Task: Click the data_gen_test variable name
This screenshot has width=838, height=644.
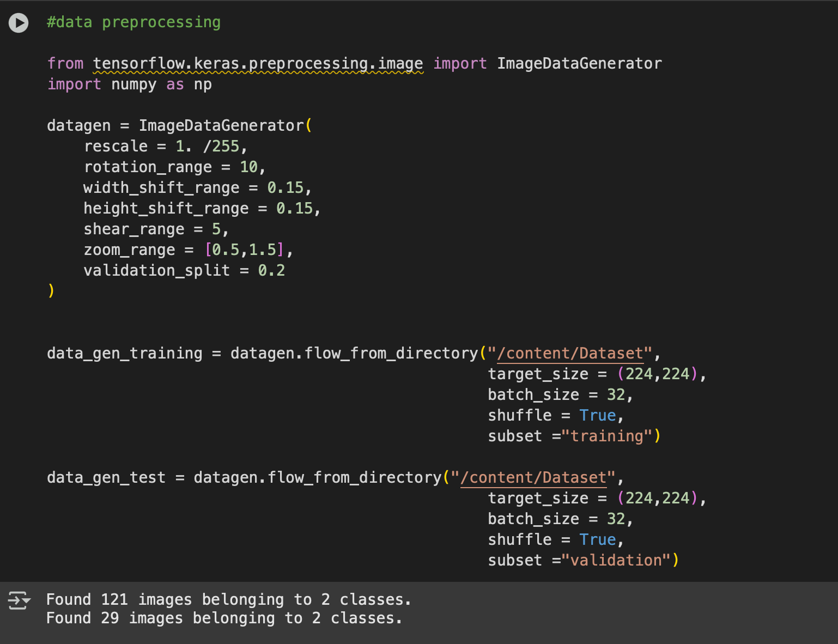Action: click(x=106, y=478)
